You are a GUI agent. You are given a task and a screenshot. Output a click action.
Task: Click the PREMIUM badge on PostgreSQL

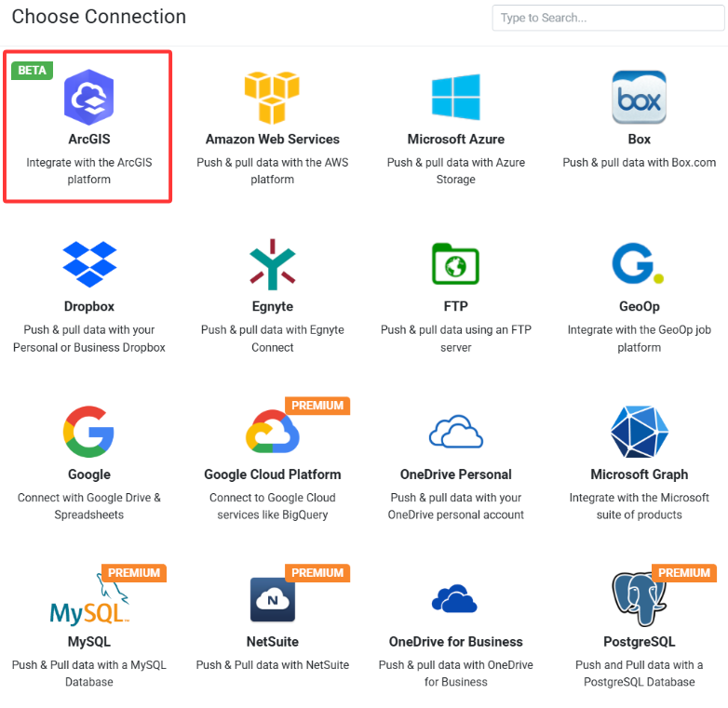click(x=684, y=573)
